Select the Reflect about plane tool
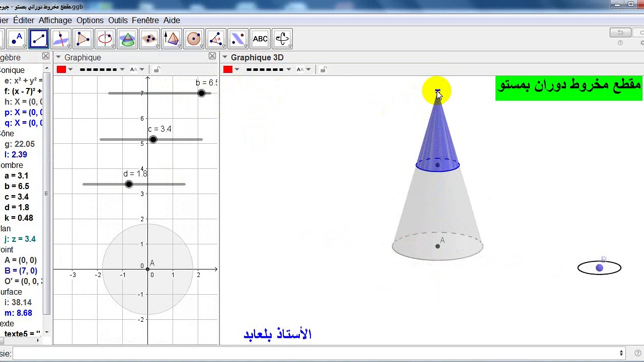 [238, 39]
